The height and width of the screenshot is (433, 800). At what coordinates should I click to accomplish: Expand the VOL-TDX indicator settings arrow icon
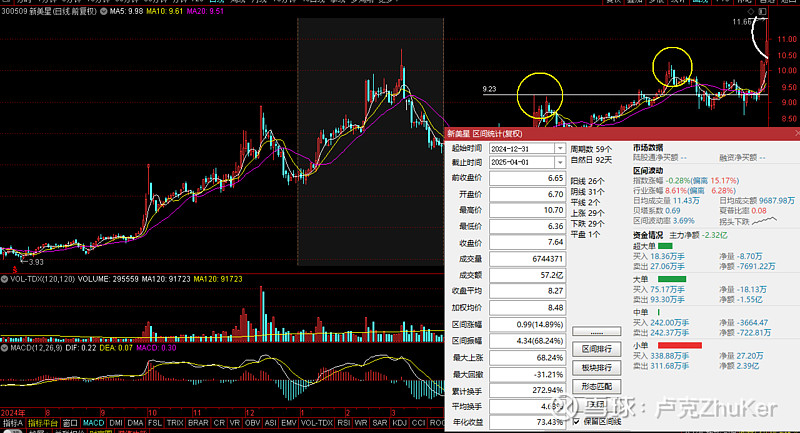(x=4, y=279)
